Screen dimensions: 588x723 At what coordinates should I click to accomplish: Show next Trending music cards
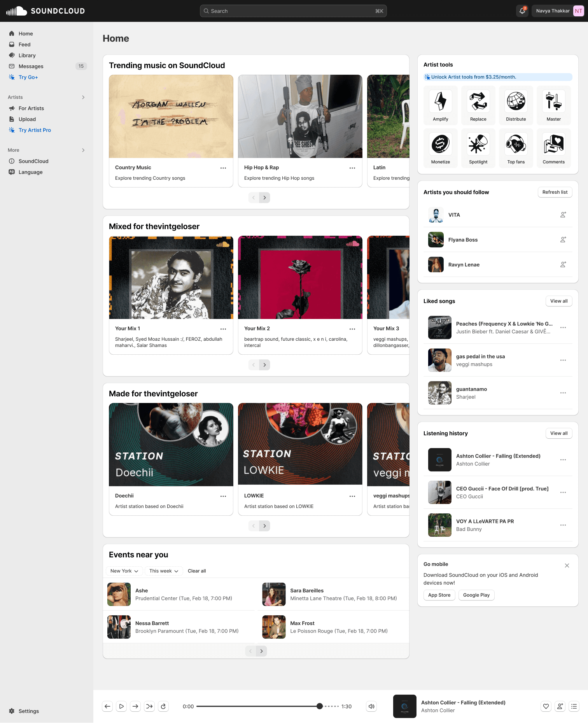coord(264,198)
